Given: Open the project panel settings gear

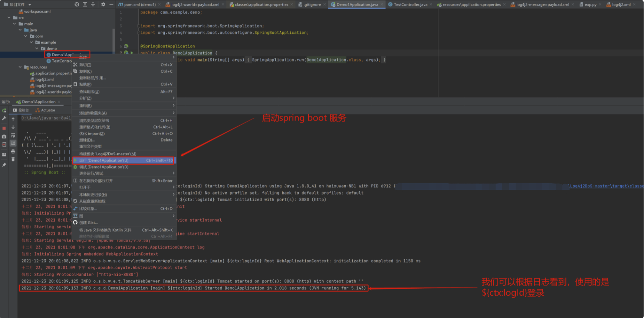Looking at the screenshot, I should (103, 4).
